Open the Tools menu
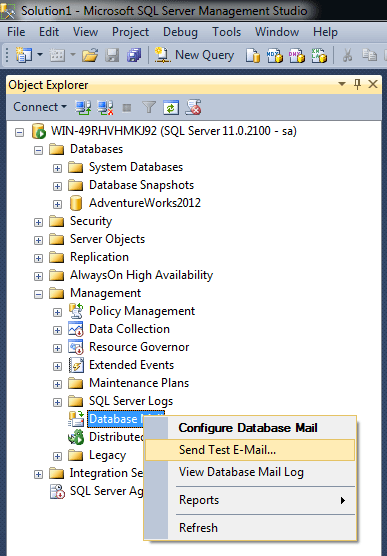Image resolution: width=387 pixels, height=556 pixels. tap(226, 32)
